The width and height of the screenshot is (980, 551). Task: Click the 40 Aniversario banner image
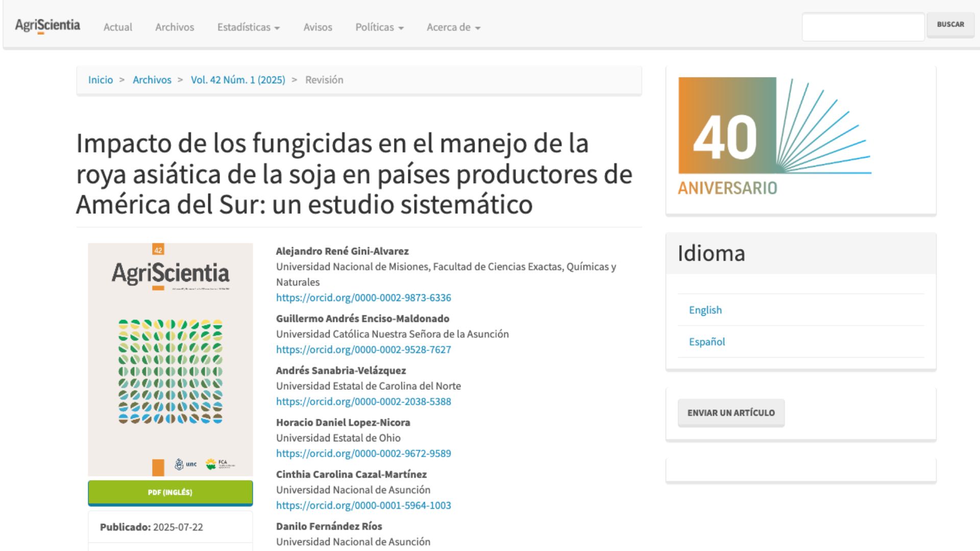(774, 136)
